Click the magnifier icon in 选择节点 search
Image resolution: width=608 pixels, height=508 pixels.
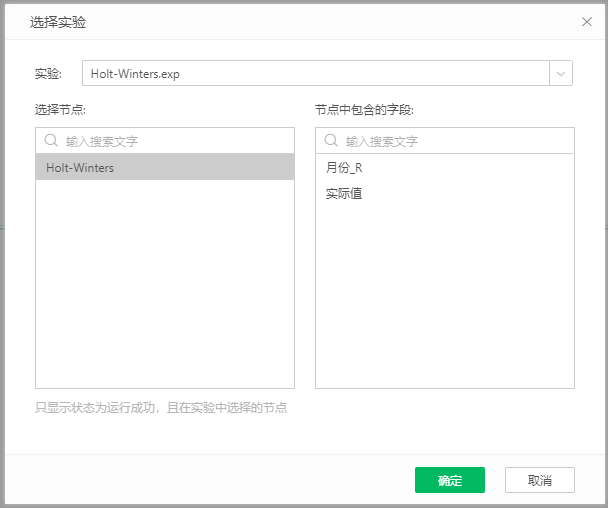coord(51,141)
